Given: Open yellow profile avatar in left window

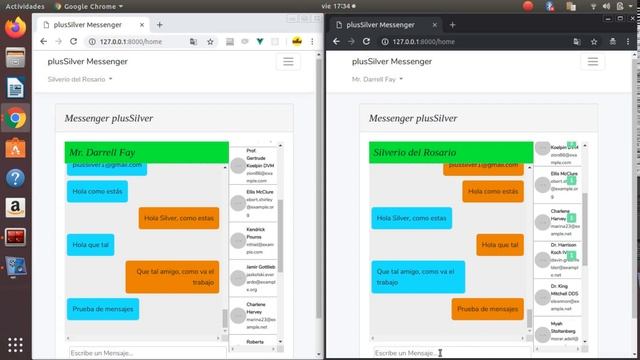Looking at the screenshot, I should tap(297, 41).
